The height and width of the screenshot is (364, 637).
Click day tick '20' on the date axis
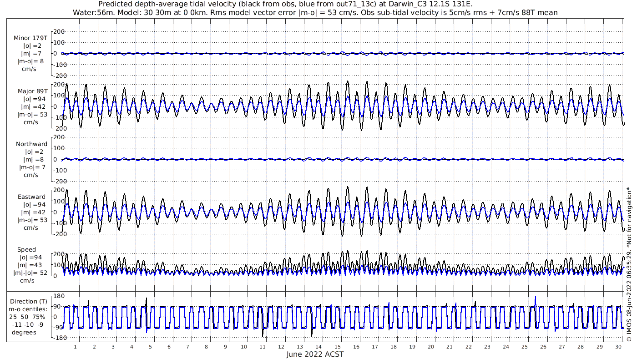[430, 347]
